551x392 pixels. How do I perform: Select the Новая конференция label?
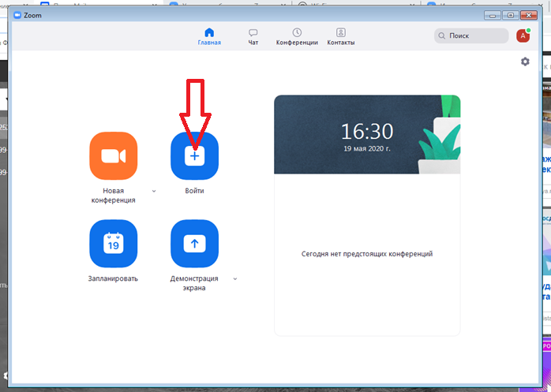tap(113, 196)
